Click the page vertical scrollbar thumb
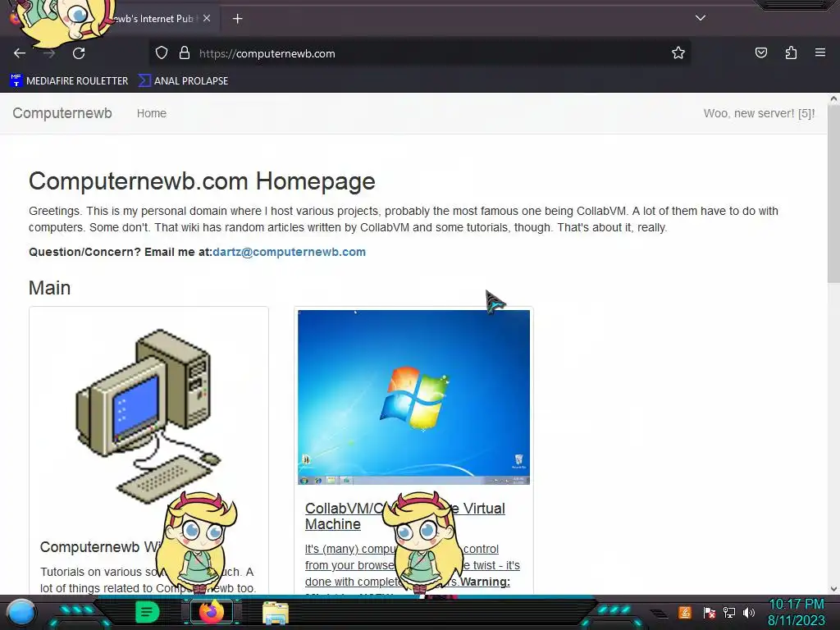840x630 pixels. 833,193
